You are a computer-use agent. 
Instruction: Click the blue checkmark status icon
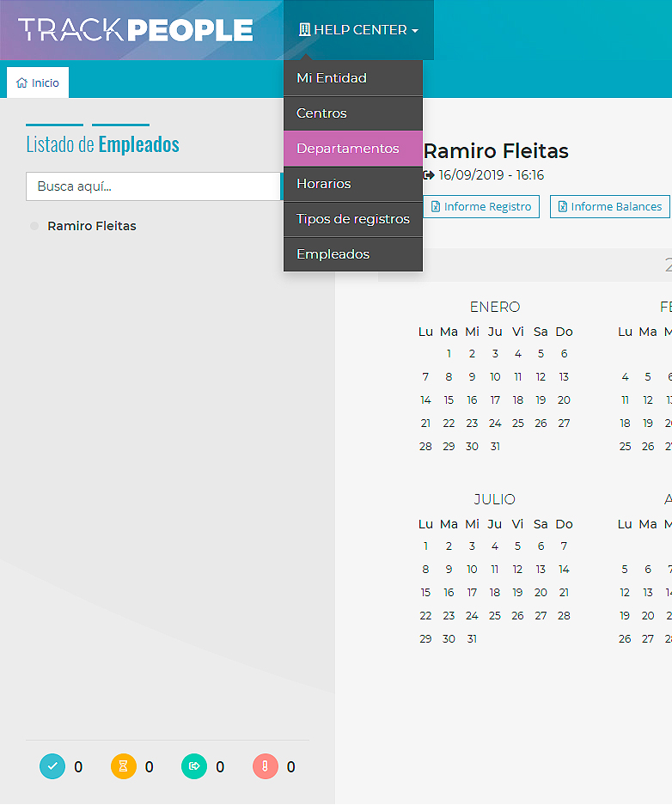52,766
